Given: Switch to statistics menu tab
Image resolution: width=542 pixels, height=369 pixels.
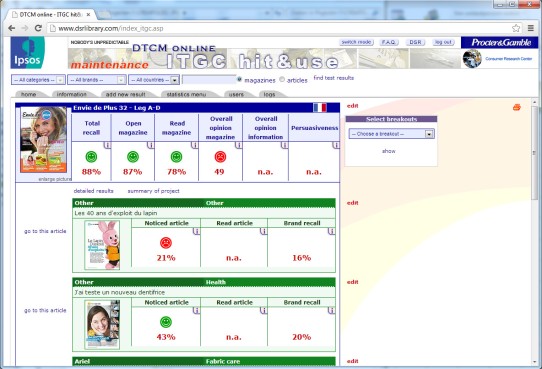Looking at the screenshot, I should 186,94.
